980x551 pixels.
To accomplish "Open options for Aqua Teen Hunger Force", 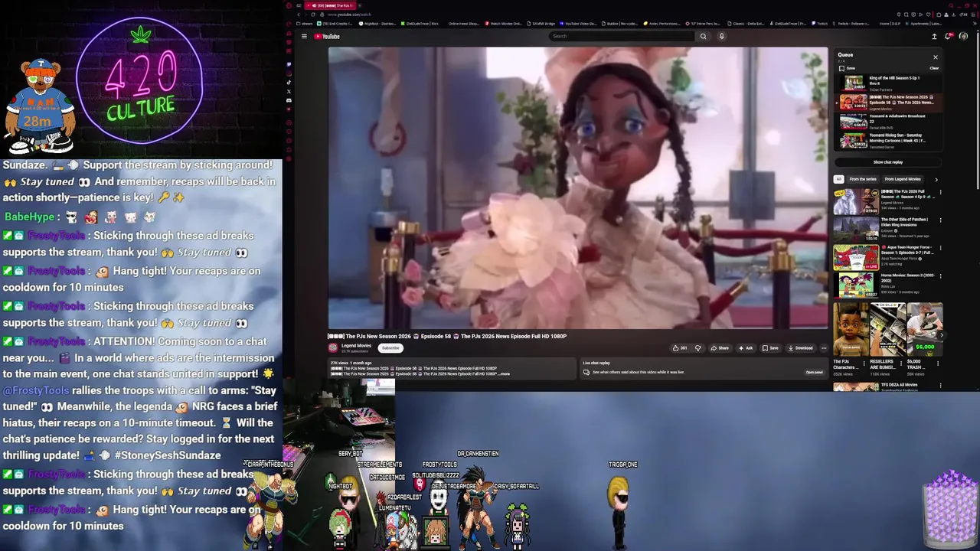I will coord(940,248).
